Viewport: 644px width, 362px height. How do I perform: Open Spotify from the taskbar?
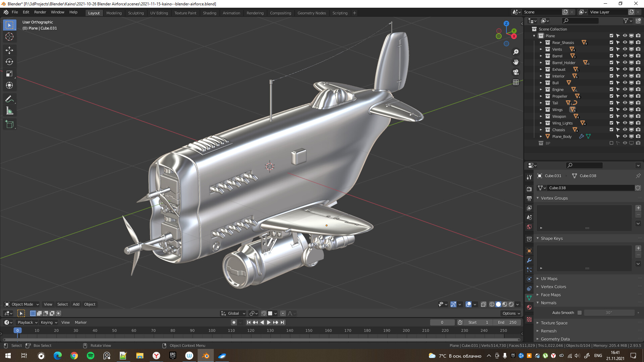pyautogui.click(x=91, y=356)
